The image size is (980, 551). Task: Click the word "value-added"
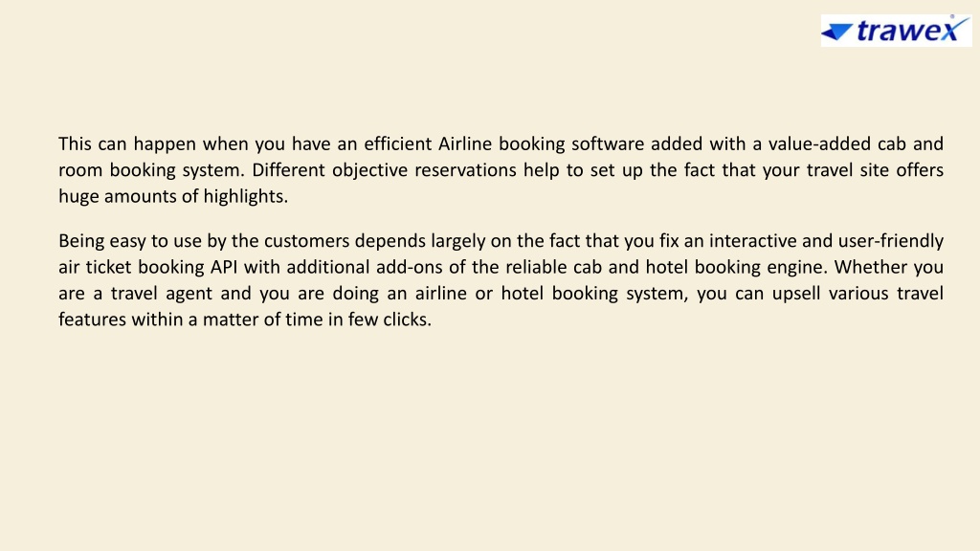[819, 143]
